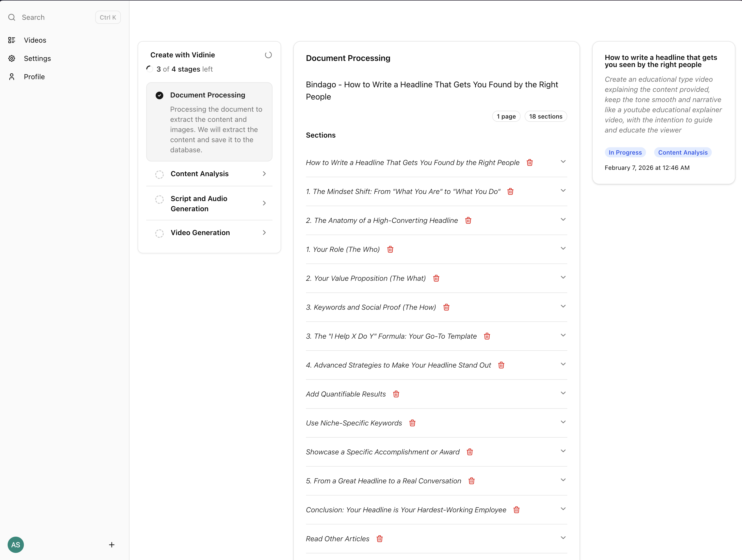Open the Profile menu item
This screenshot has height=560, width=742.
pyautogui.click(x=34, y=76)
